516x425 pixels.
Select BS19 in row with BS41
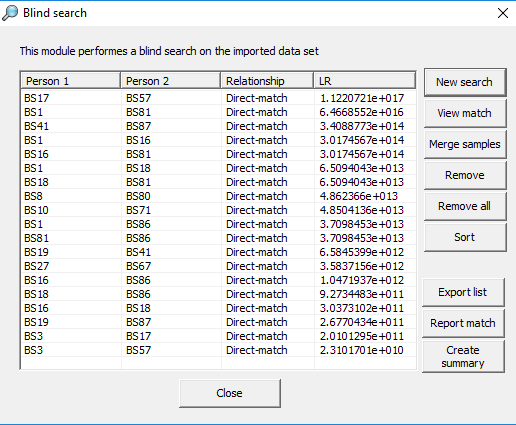tap(37, 252)
